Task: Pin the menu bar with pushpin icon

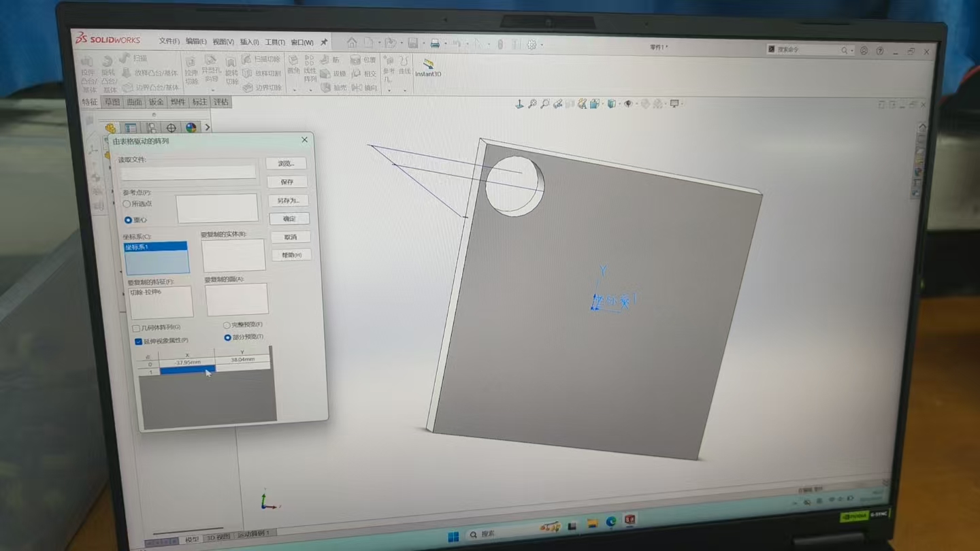Action: [x=324, y=42]
